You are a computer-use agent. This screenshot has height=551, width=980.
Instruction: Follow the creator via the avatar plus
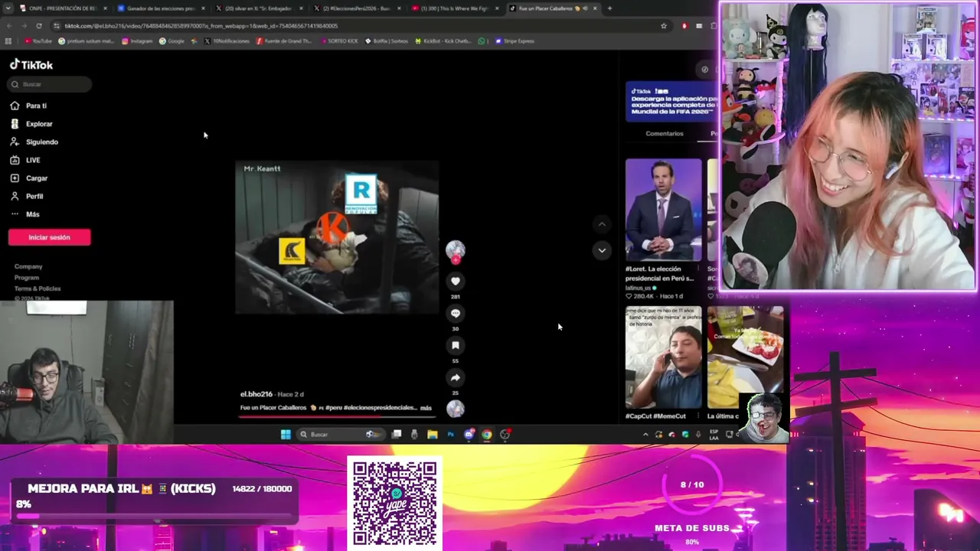point(456,259)
